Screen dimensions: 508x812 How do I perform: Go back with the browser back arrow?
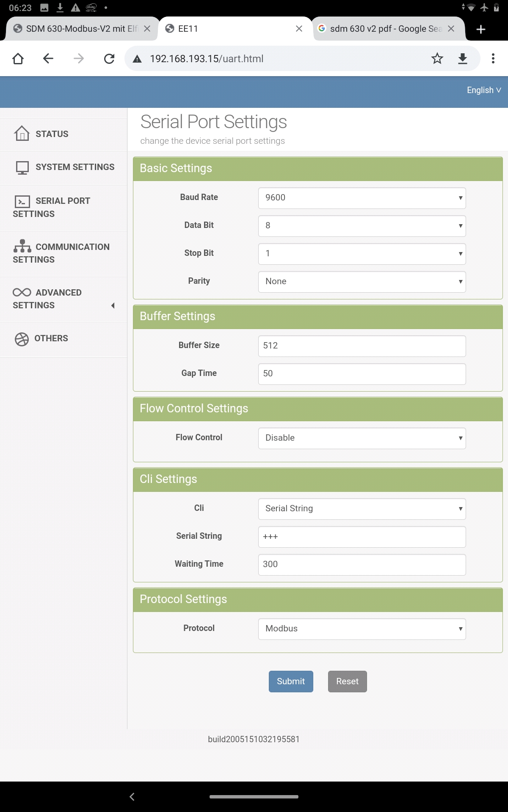48,58
